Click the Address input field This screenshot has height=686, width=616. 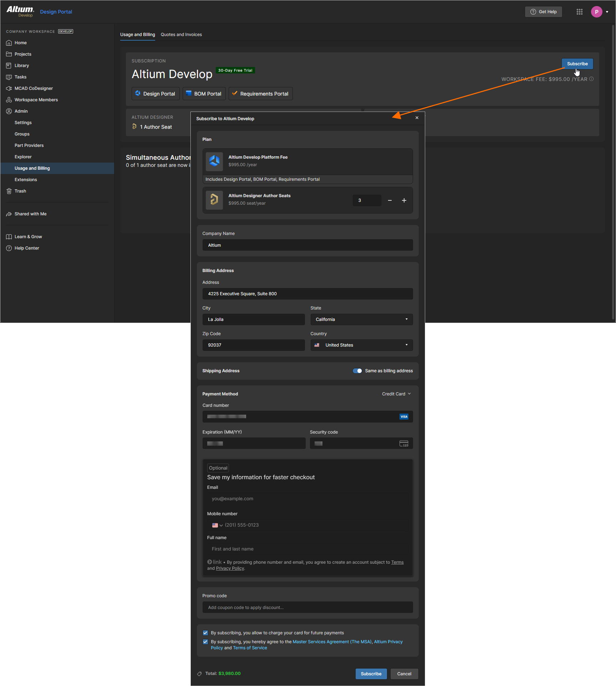click(x=308, y=294)
